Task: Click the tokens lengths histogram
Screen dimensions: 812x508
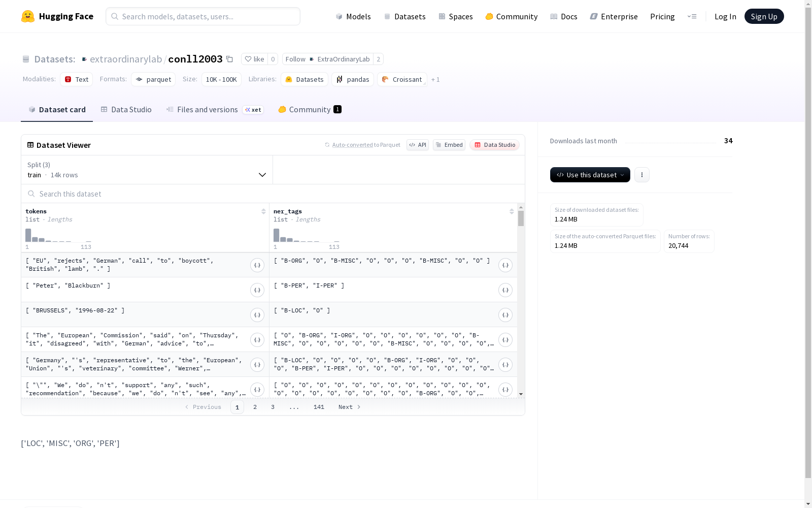Action: point(58,235)
